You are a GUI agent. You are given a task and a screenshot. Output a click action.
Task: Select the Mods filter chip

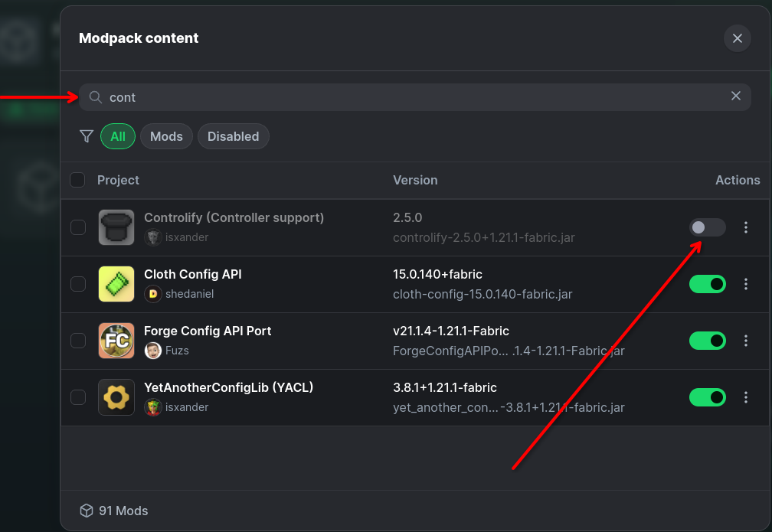click(x=166, y=136)
